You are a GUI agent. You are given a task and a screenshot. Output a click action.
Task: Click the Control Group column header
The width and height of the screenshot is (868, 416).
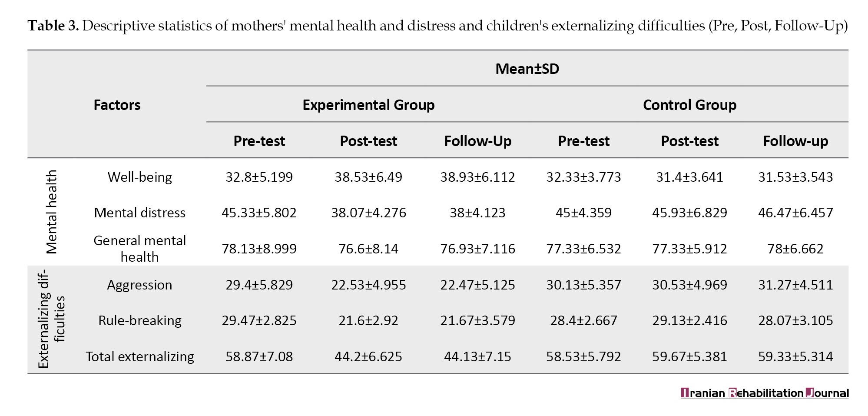tap(689, 105)
